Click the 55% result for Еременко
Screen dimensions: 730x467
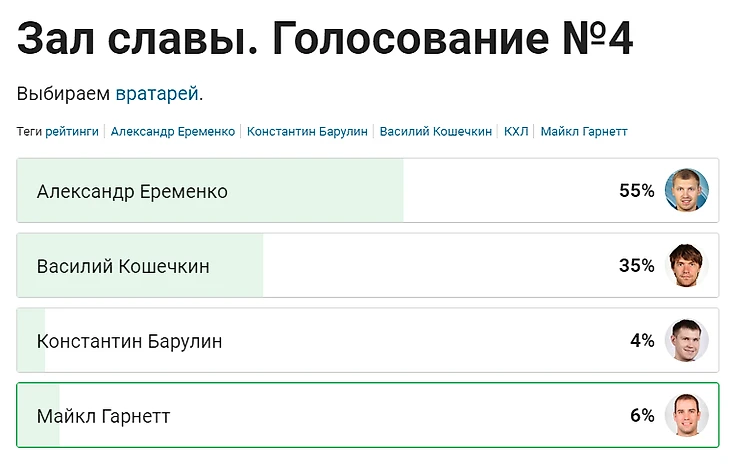point(636,191)
